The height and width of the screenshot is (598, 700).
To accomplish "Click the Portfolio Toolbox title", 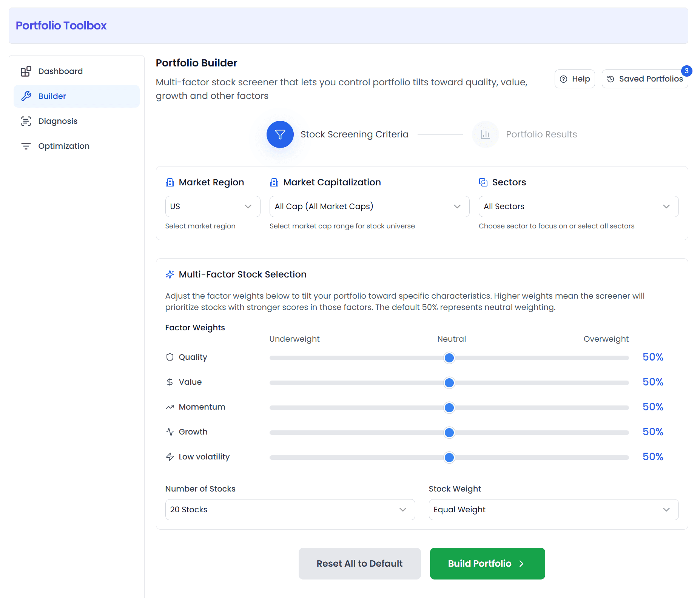I will (61, 26).
